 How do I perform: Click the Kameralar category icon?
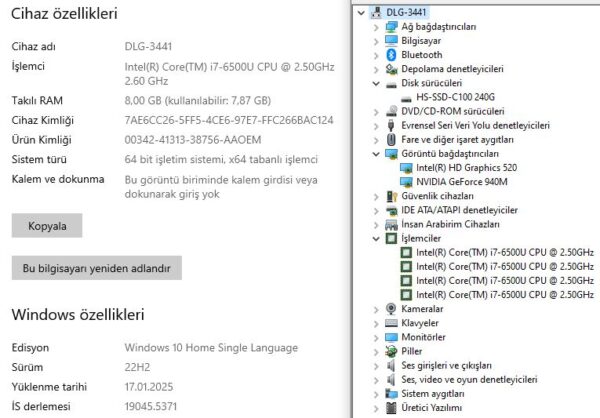[x=391, y=309]
